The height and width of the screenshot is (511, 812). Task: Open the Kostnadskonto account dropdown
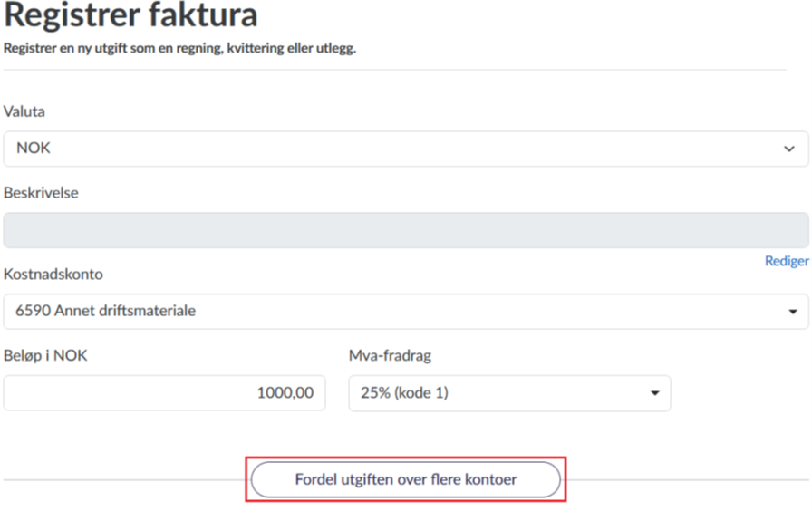[x=405, y=312]
